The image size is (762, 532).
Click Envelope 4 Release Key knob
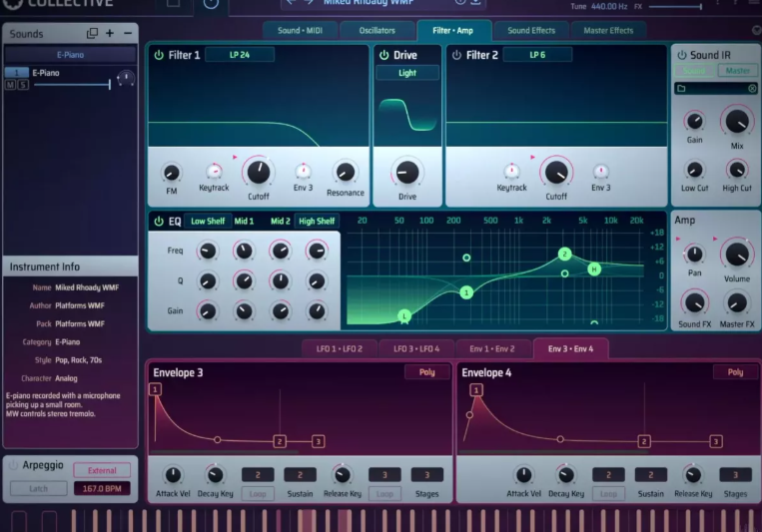pyautogui.click(x=693, y=475)
